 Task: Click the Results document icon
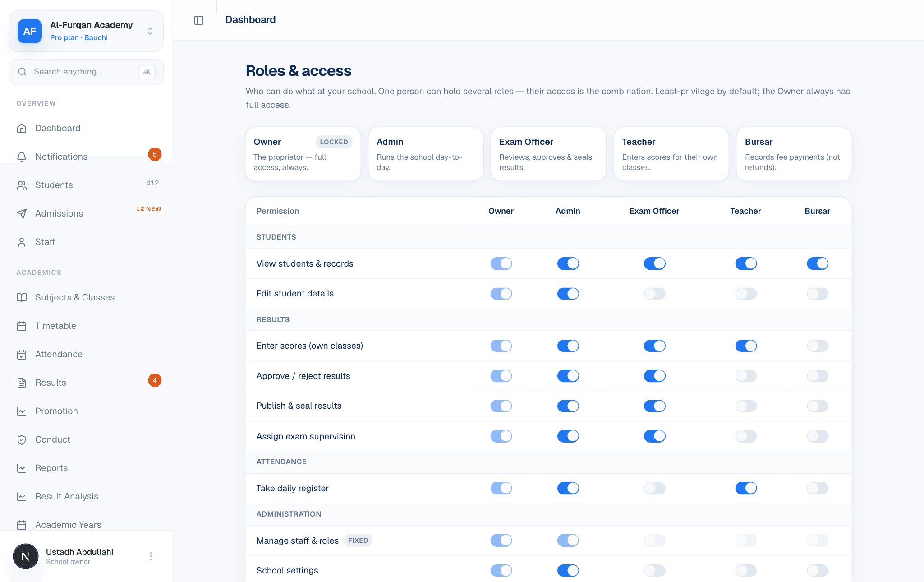(x=22, y=383)
